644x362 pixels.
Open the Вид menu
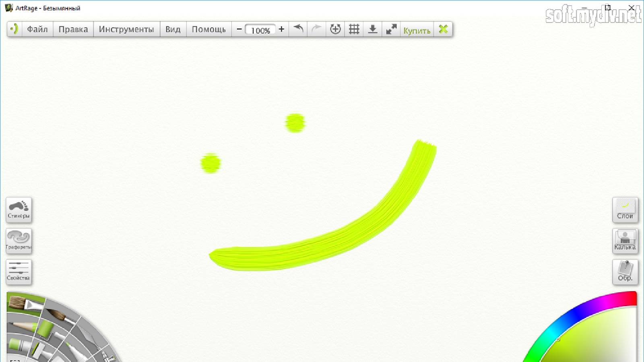(173, 29)
